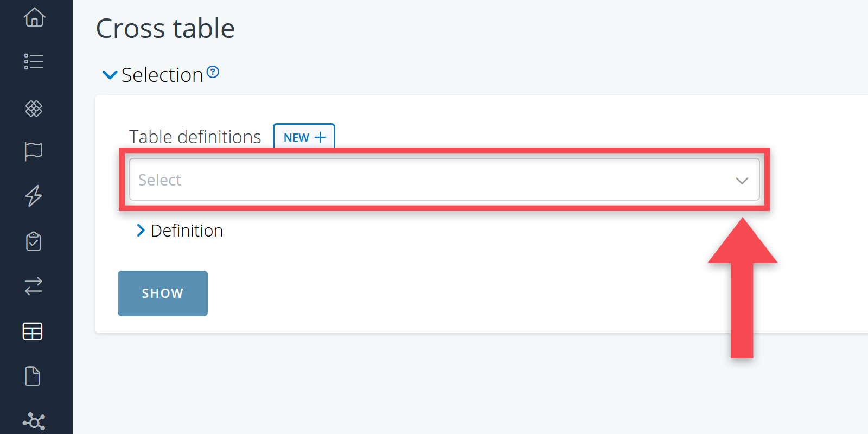
Task: Open the swap arrows sidebar icon
Action: click(x=34, y=286)
